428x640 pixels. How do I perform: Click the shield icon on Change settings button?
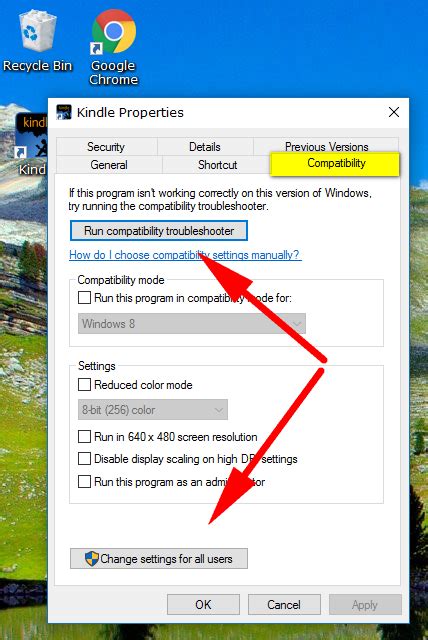[x=91, y=558]
